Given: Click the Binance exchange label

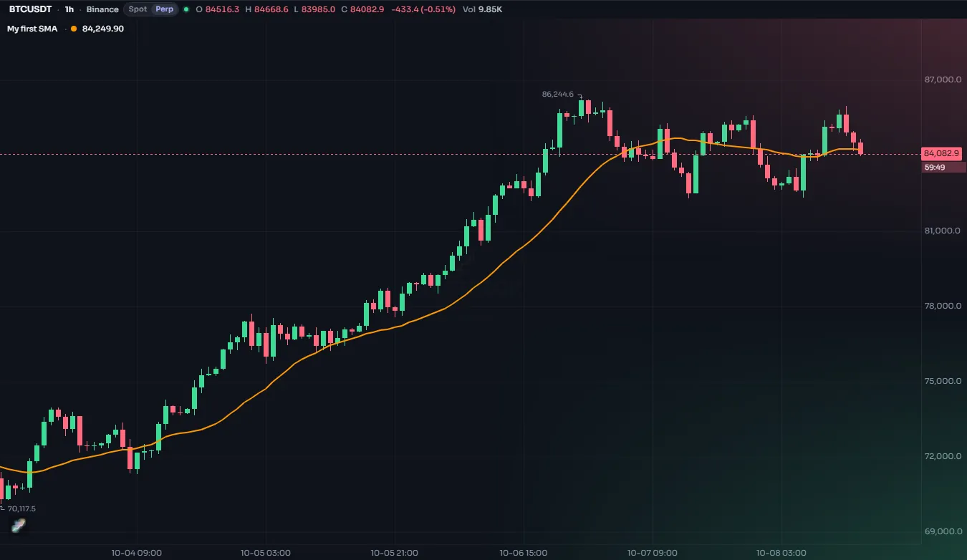Looking at the screenshot, I should click(x=102, y=9).
